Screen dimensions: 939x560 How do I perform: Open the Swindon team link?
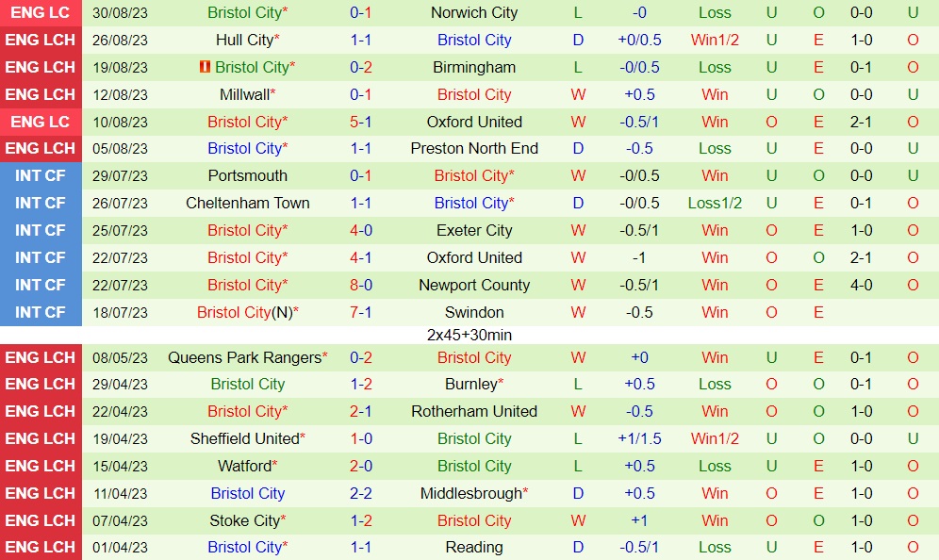click(x=474, y=313)
